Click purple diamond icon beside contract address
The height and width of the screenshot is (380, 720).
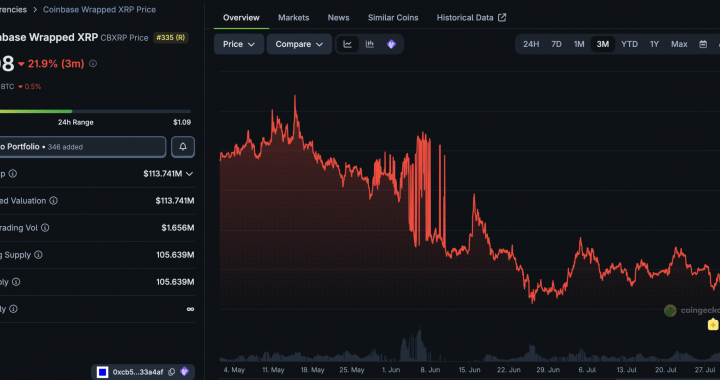coord(184,371)
